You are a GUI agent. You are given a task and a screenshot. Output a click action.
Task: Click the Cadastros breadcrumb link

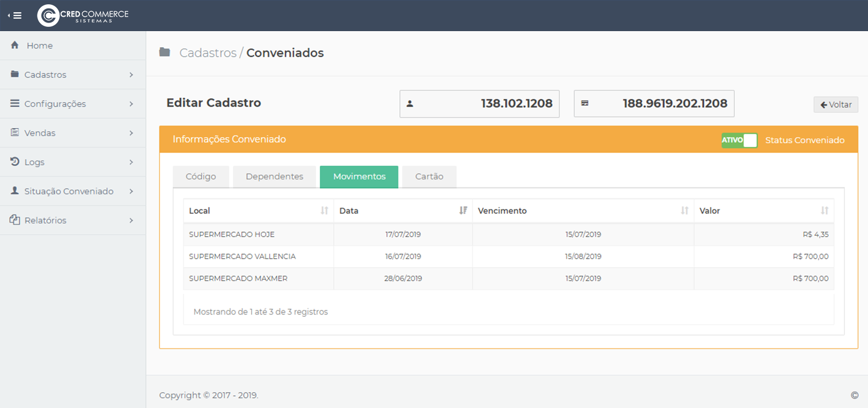click(208, 53)
